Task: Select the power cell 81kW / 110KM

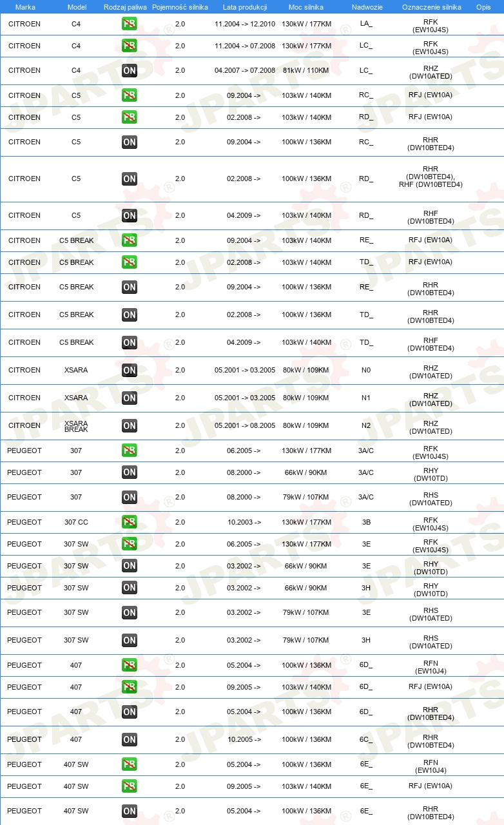Action: point(306,70)
